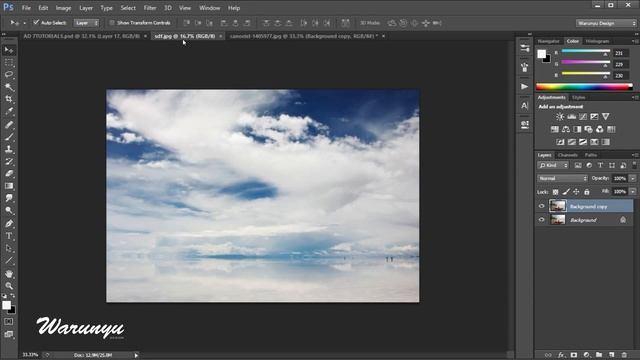
Task: Toggle lock all padlock
Action: [587, 191]
